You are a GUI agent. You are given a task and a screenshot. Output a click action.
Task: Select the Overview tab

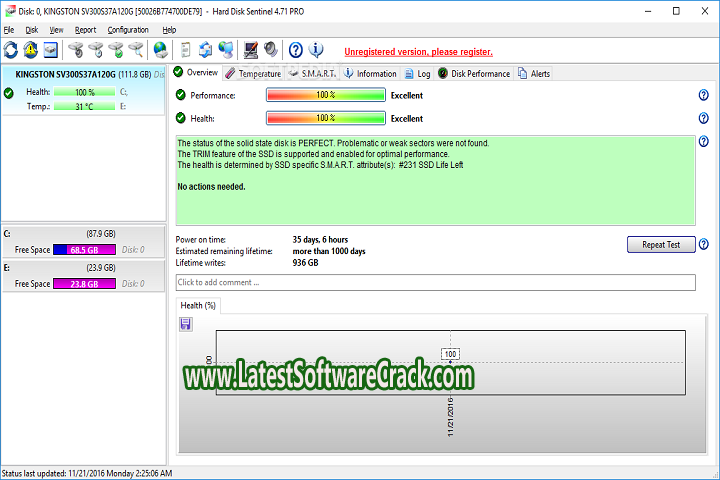(196, 73)
